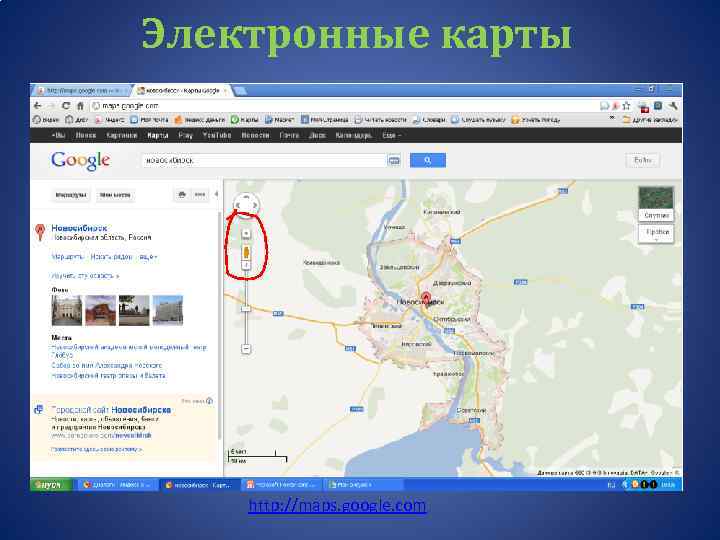Bookmark this page with star icon

626,106
